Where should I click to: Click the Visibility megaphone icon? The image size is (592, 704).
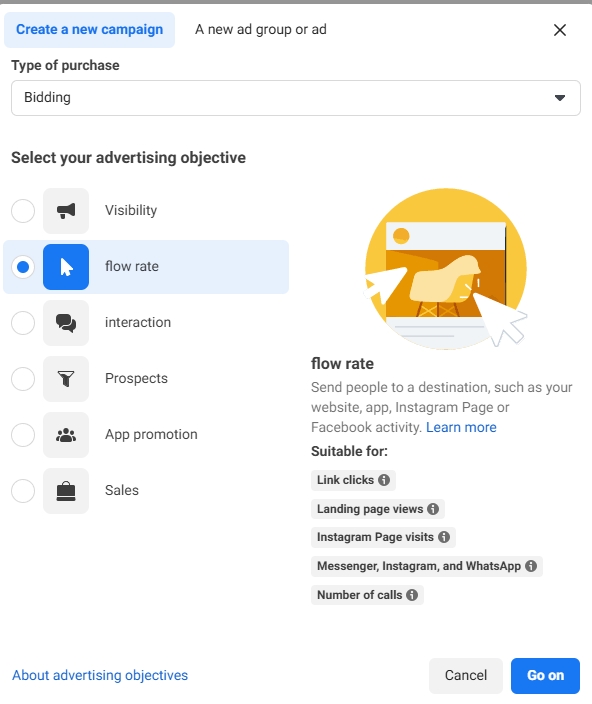click(66, 211)
